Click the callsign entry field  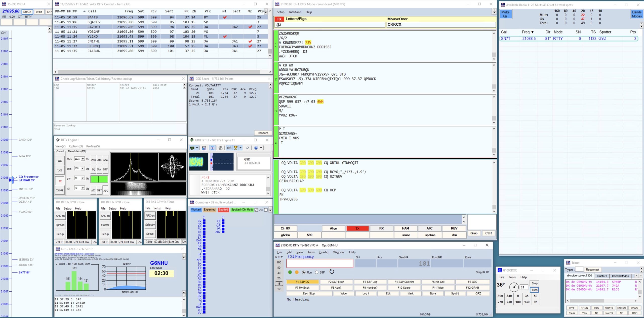pos(319,263)
